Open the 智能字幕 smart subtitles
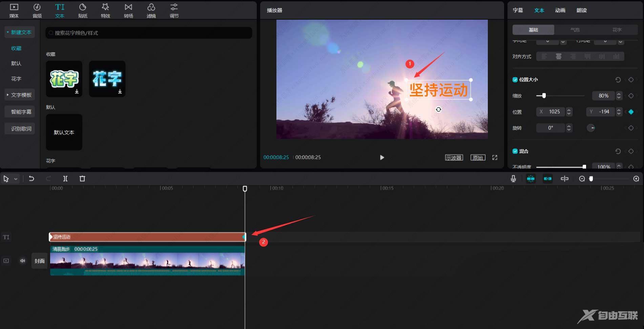This screenshot has height=329, width=644. (x=20, y=112)
